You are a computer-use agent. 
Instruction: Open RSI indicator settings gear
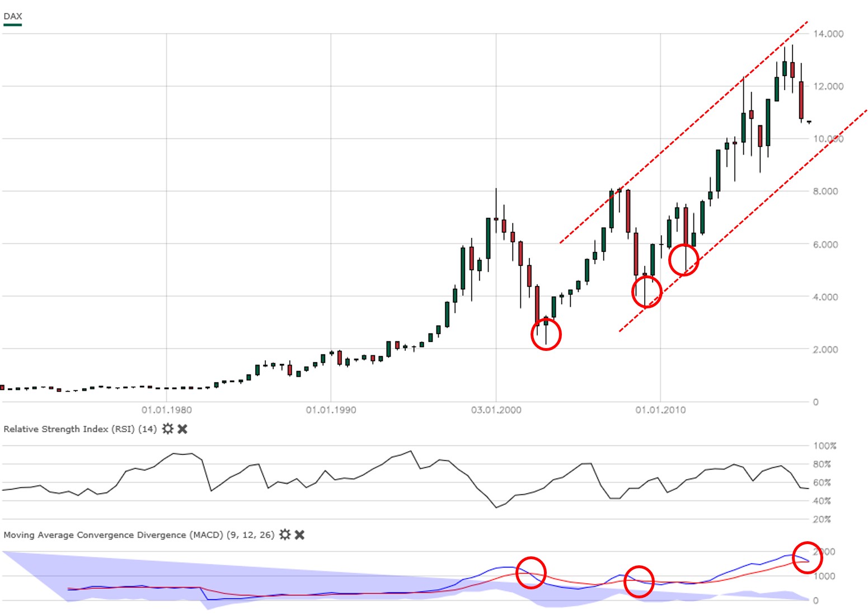click(x=167, y=429)
